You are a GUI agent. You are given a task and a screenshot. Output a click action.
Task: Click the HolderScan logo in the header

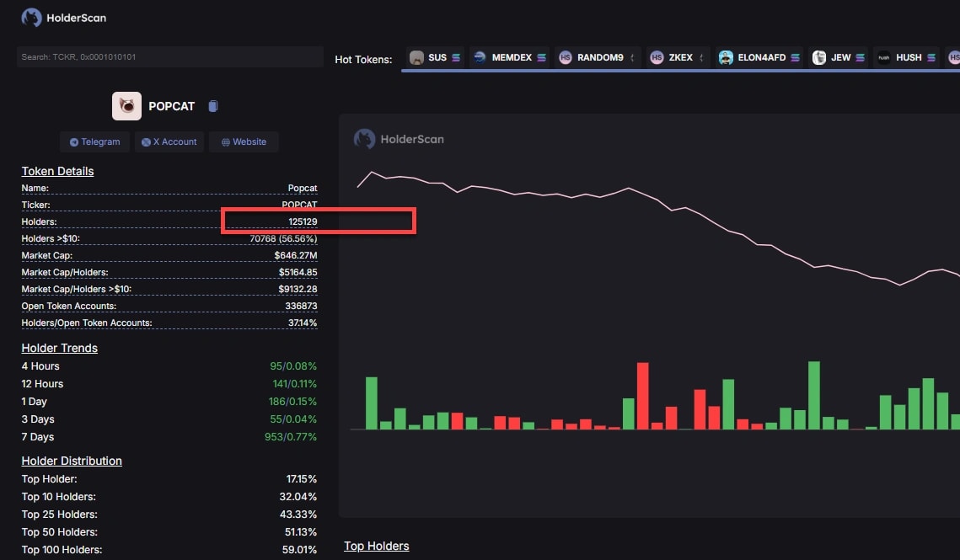(x=64, y=17)
